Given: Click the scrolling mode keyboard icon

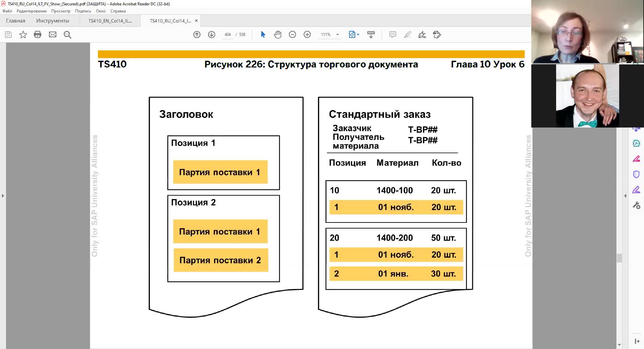Looking at the screenshot, I should click(371, 35).
